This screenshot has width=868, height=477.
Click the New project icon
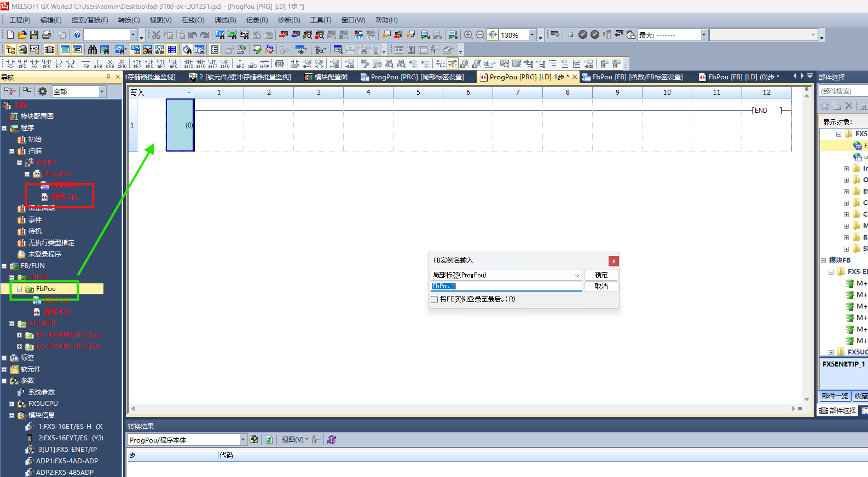coord(10,35)
